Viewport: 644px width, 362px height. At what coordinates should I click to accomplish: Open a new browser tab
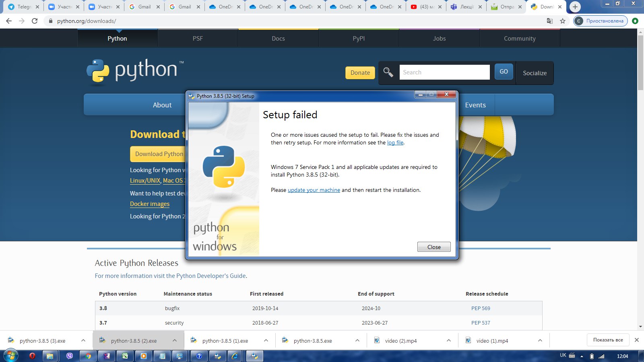pyautogui.click(x=575, y=7)
